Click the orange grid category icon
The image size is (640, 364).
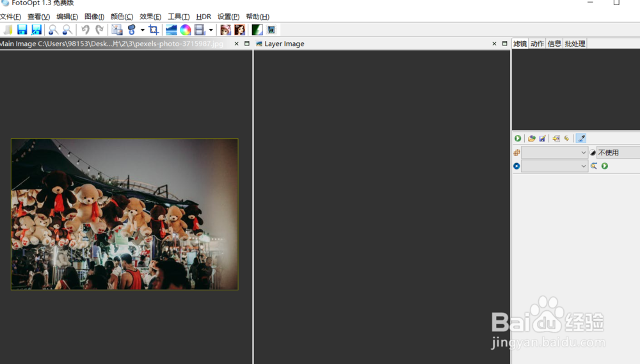pyautogui.click(x=516, y=153)
